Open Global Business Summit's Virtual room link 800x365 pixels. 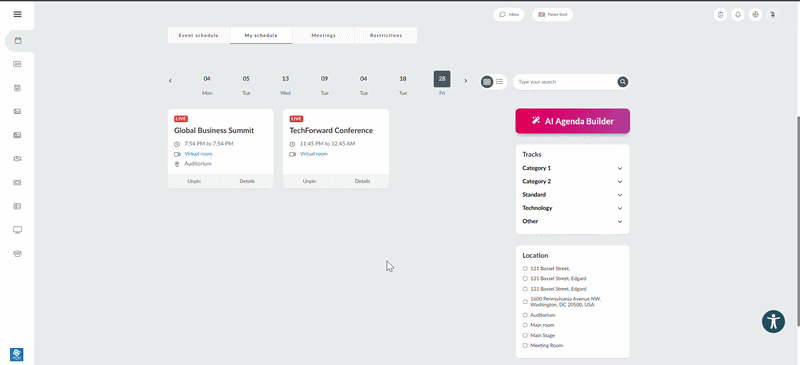(x=198, y=154)
